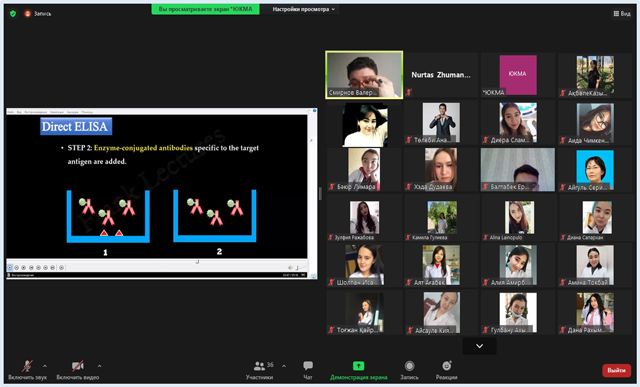Click the green encryption shield icon
The image size is (640, 387).
13,13
